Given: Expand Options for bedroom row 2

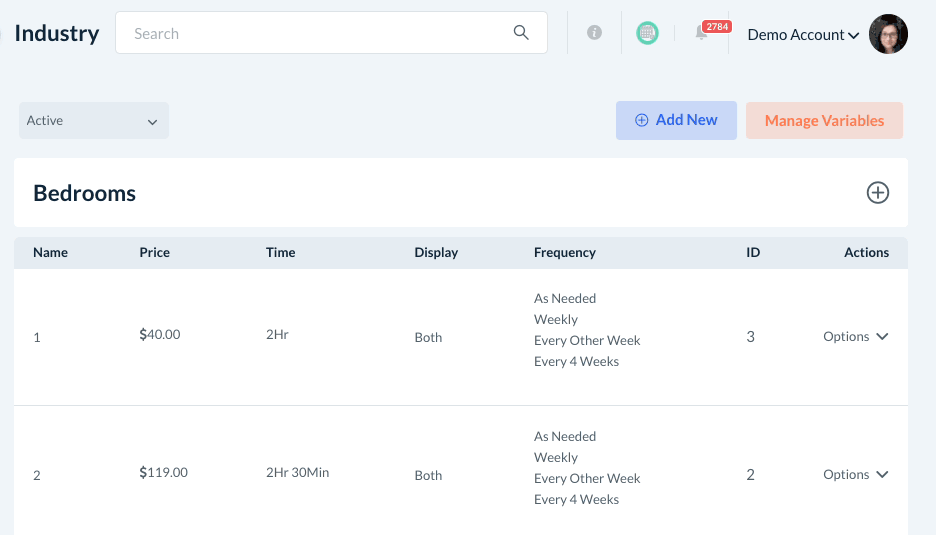Looking at the screenshot, I should click(855, 475).
